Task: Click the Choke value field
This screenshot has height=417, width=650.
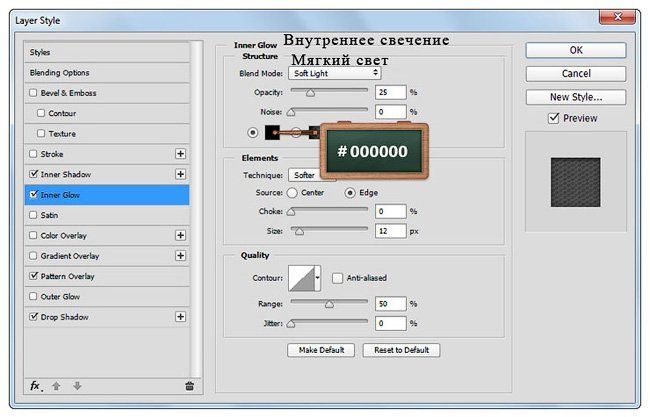Action: (391, 211)
